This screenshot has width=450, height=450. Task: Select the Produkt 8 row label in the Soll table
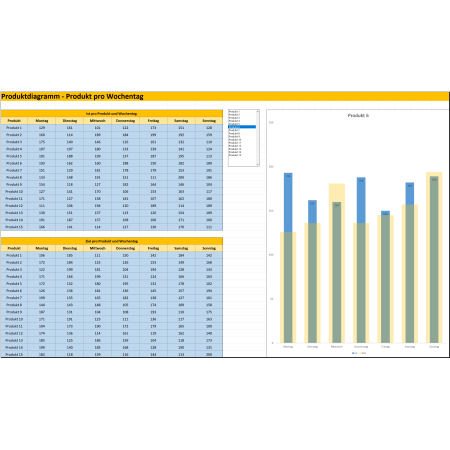[14, 305]
